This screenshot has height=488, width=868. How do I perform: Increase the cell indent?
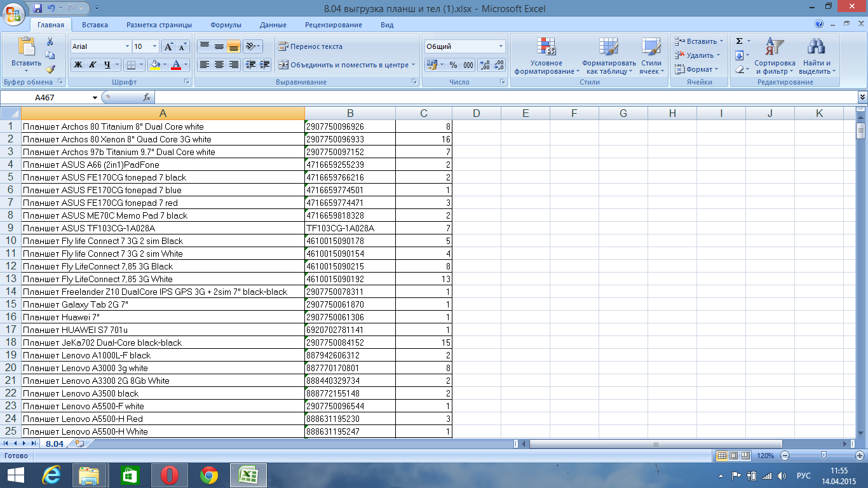click(265, 65)
